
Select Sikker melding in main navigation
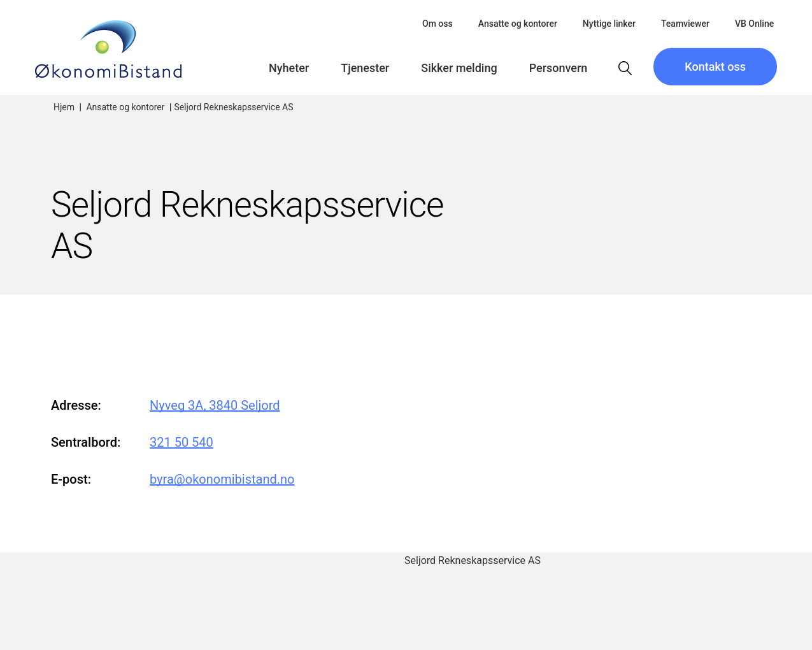[459, 68]
